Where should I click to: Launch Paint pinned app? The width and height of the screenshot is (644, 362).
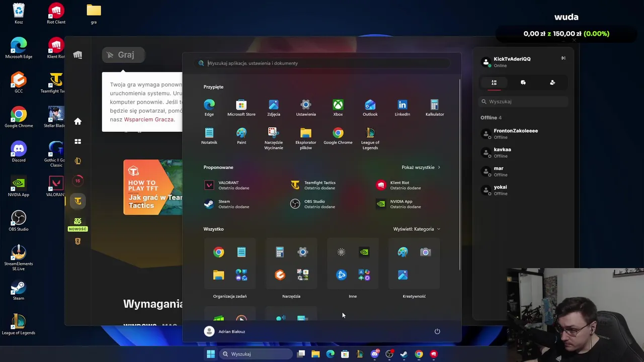(242, 136)
